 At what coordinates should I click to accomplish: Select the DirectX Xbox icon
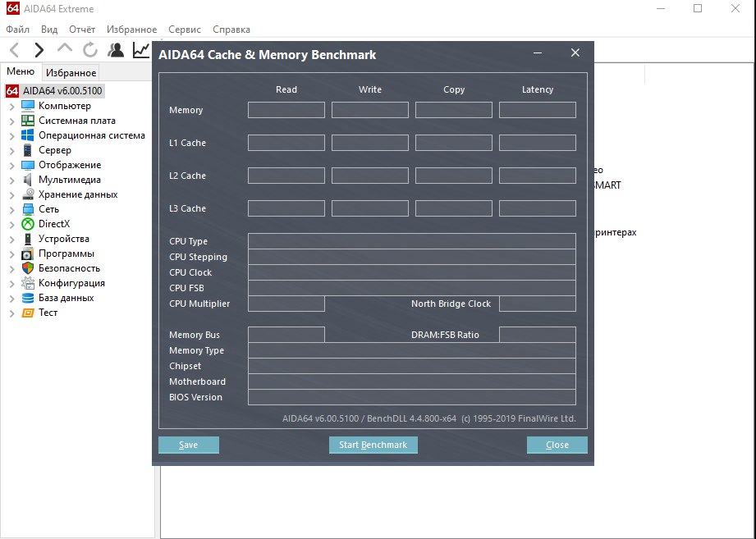(28, 224)
